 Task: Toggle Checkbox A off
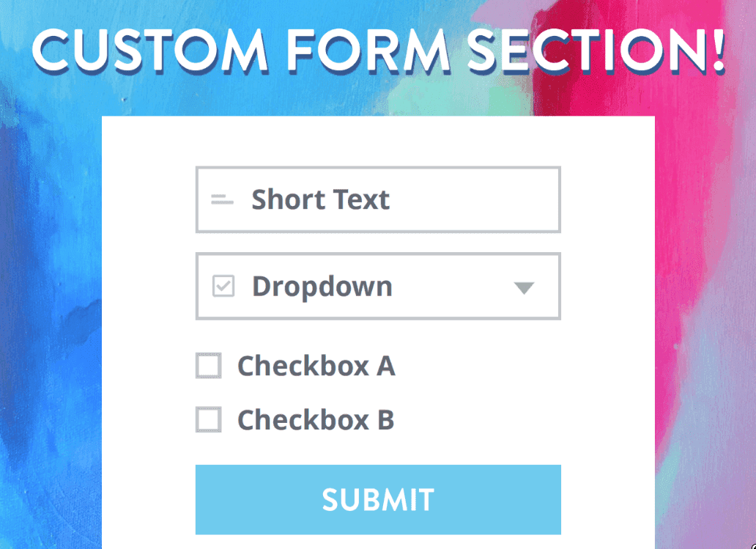pos(208,366)
